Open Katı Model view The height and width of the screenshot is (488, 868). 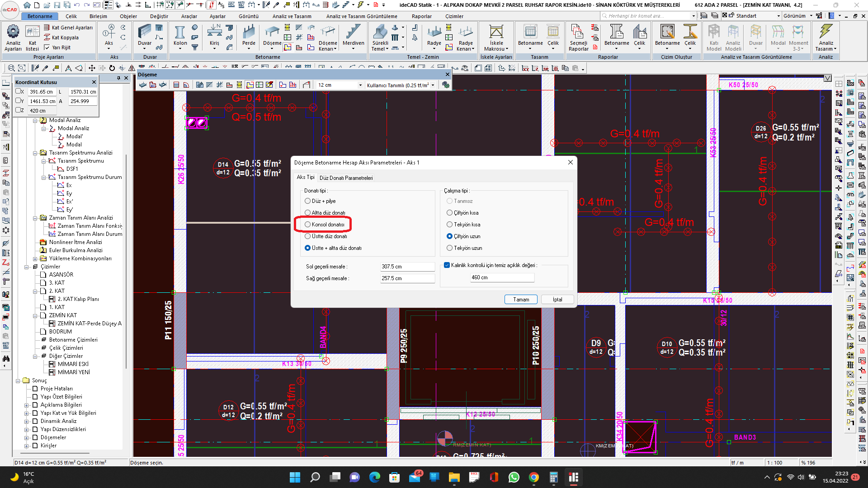coord(714,37)
